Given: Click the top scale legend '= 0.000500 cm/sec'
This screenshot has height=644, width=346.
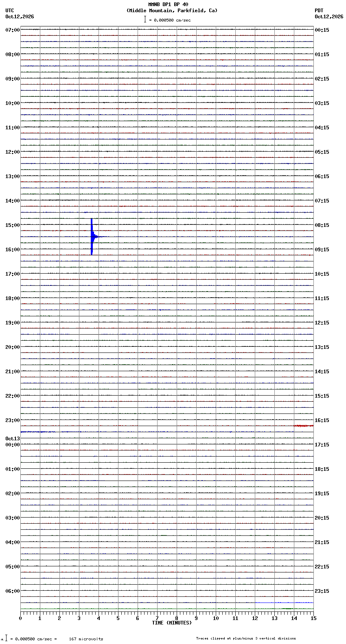Looking at the screenshot, I should tap(170, 20).
